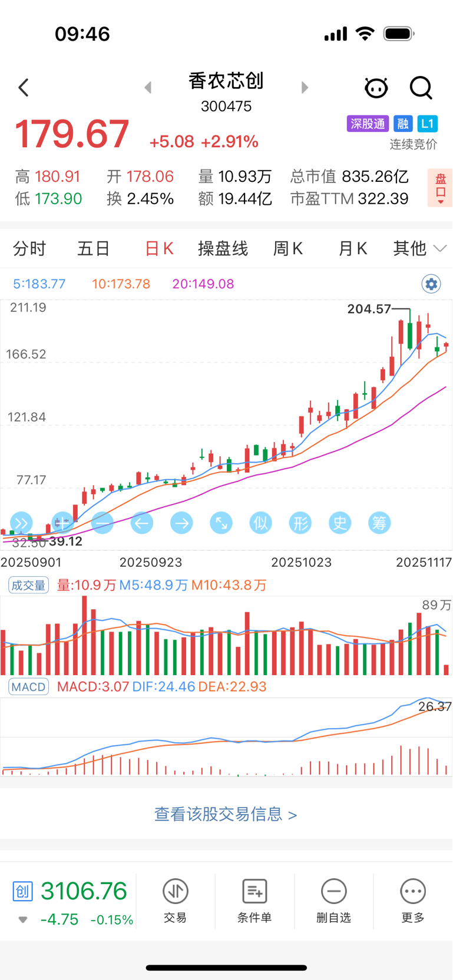Tap the 交易 trade button
The height and width of the screenshot is (980, 453).
coord(175,901)
